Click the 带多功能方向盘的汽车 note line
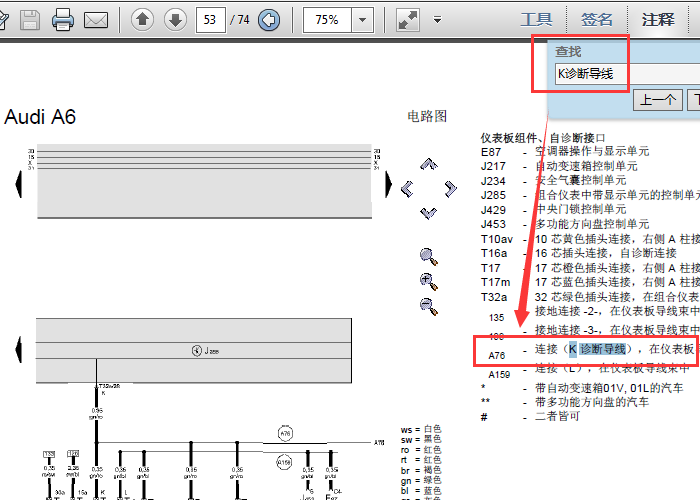700x500 pixels. pyautogui.click(x=565, y=402)
